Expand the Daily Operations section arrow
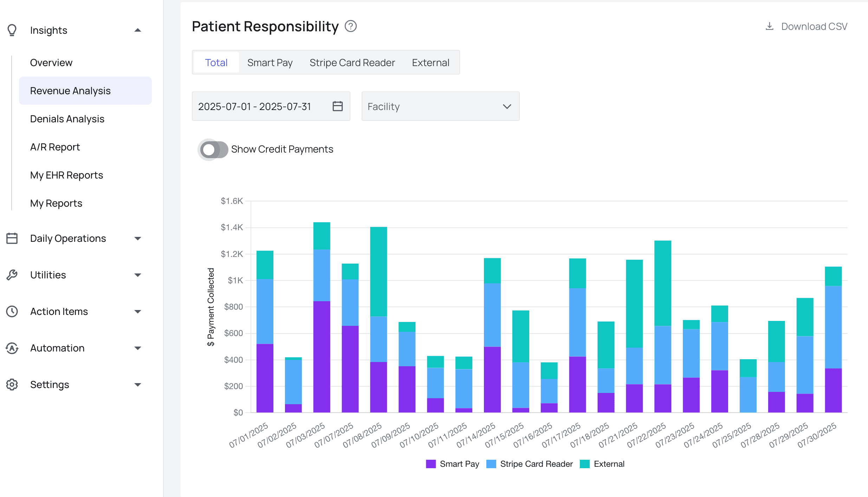 click(138, 238)
